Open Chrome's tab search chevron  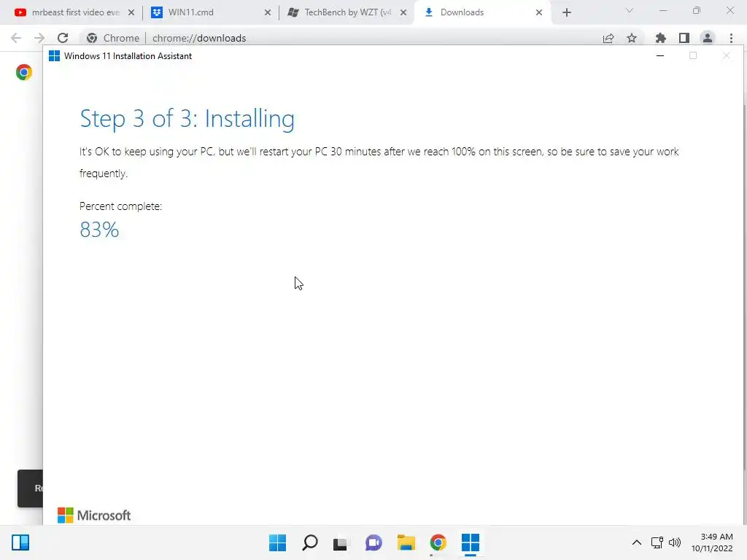coord(630,10)
